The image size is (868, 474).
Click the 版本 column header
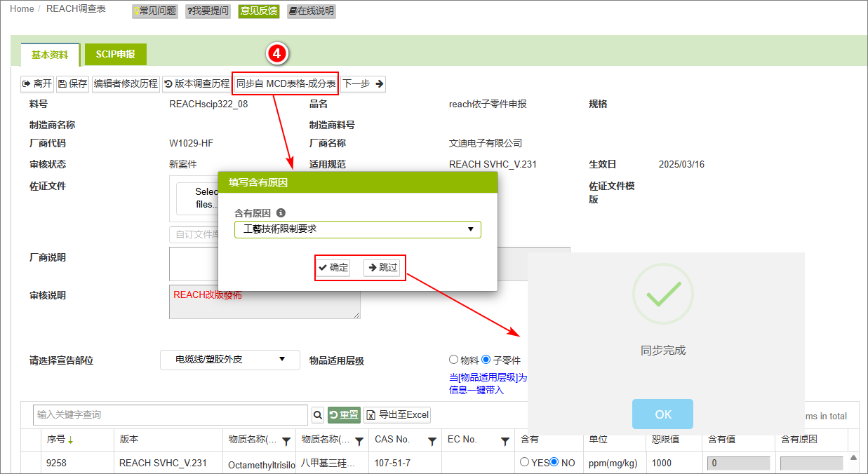coord(129,440)
